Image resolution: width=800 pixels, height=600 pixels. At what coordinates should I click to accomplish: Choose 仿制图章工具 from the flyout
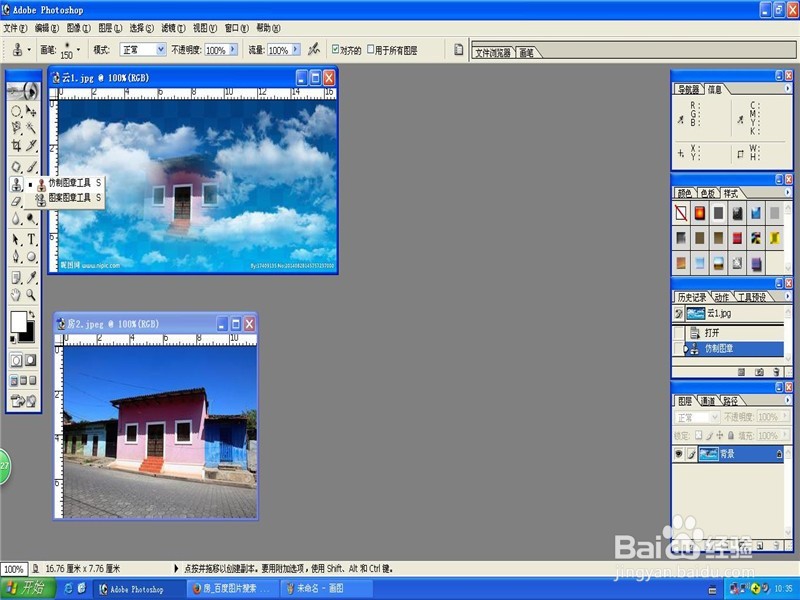(68, 183)
